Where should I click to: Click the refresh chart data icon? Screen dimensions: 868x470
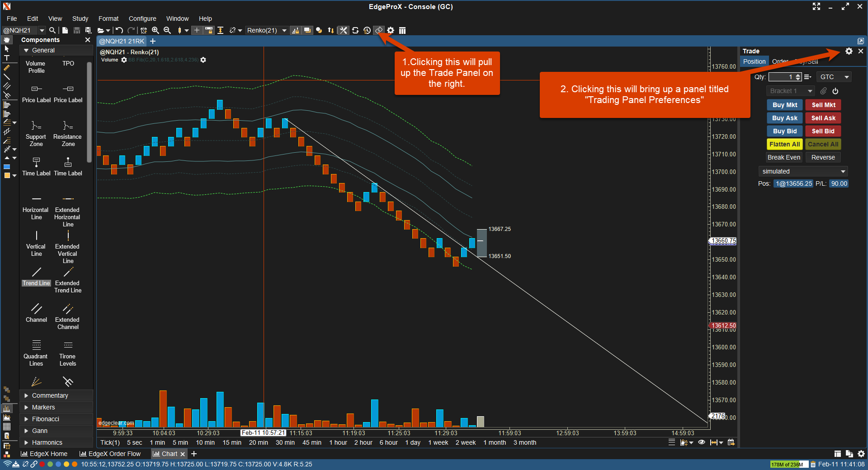[x=355, y=30]
